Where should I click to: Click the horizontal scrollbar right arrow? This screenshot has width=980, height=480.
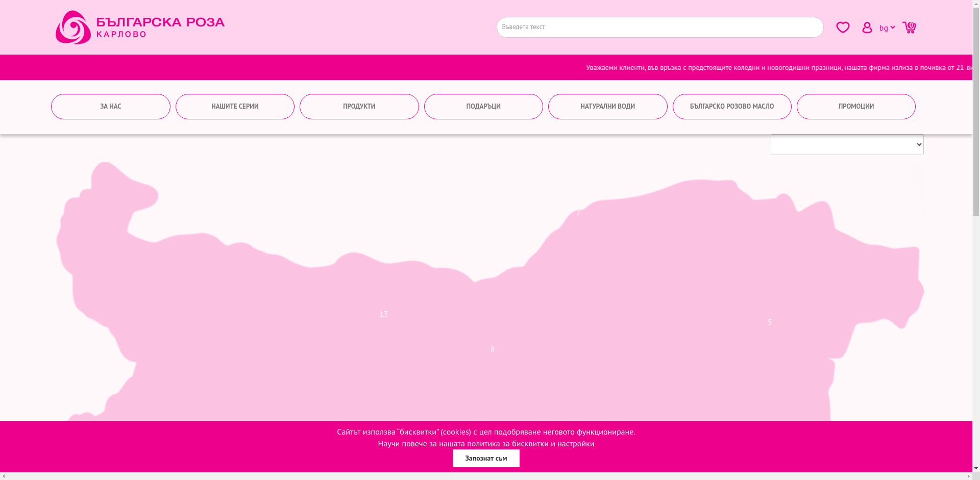(968, 476)
